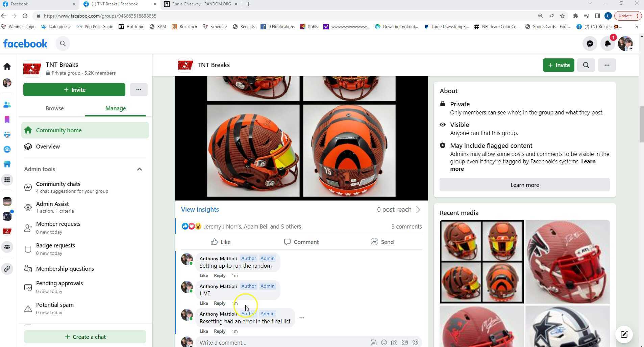Click the Invite button in the group header
This screenshot has height=347, width=644.
click(x=558, y=65)
